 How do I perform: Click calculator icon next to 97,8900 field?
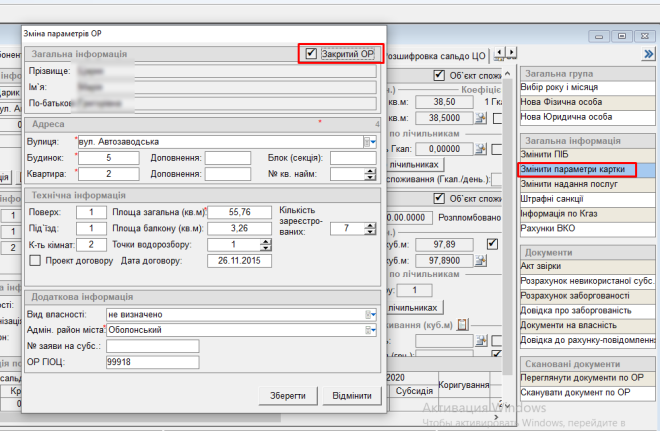pos(480,260)
